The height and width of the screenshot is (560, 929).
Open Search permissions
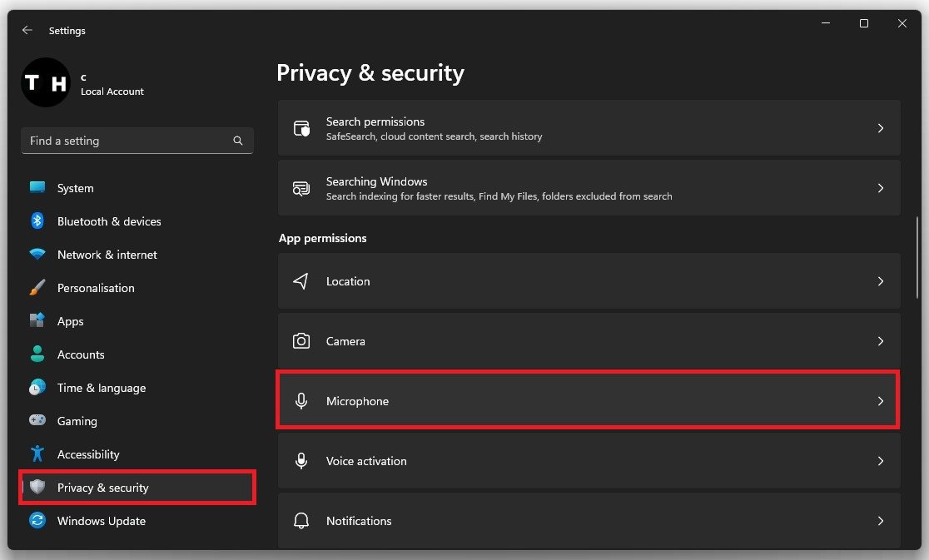[589, 128]
